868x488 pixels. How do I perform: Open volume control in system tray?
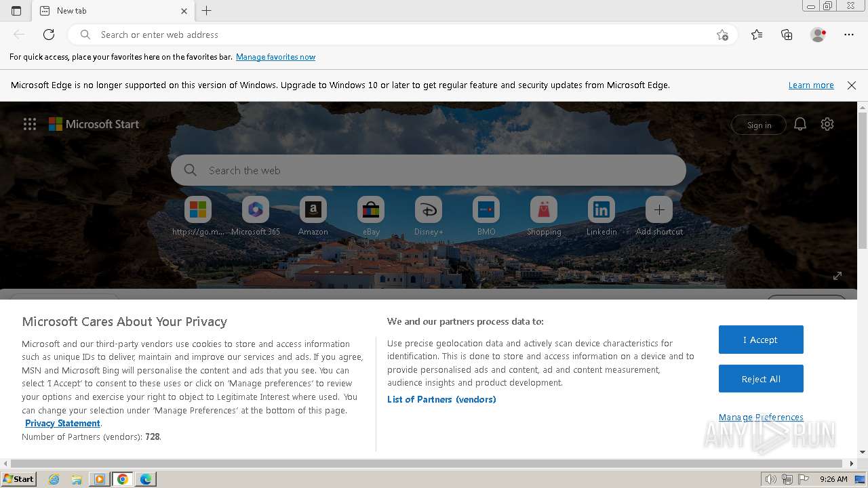click(x=771, y=479)
